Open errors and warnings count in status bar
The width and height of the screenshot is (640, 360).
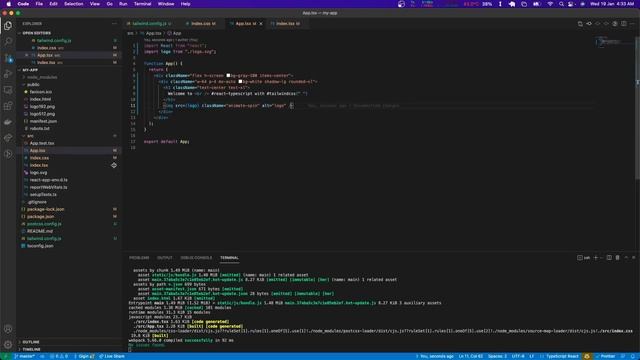[x=59, y=356]
